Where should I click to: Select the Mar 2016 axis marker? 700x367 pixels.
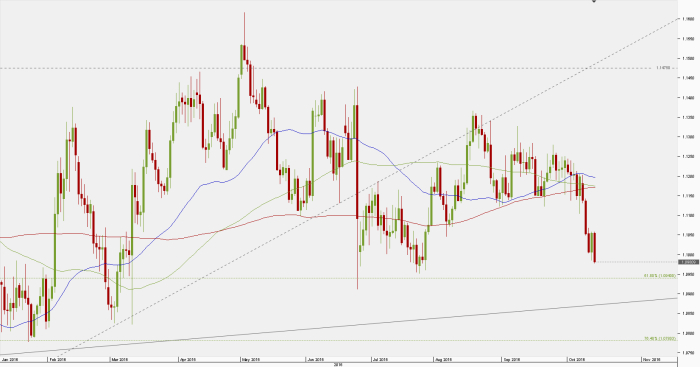point(120,359)
